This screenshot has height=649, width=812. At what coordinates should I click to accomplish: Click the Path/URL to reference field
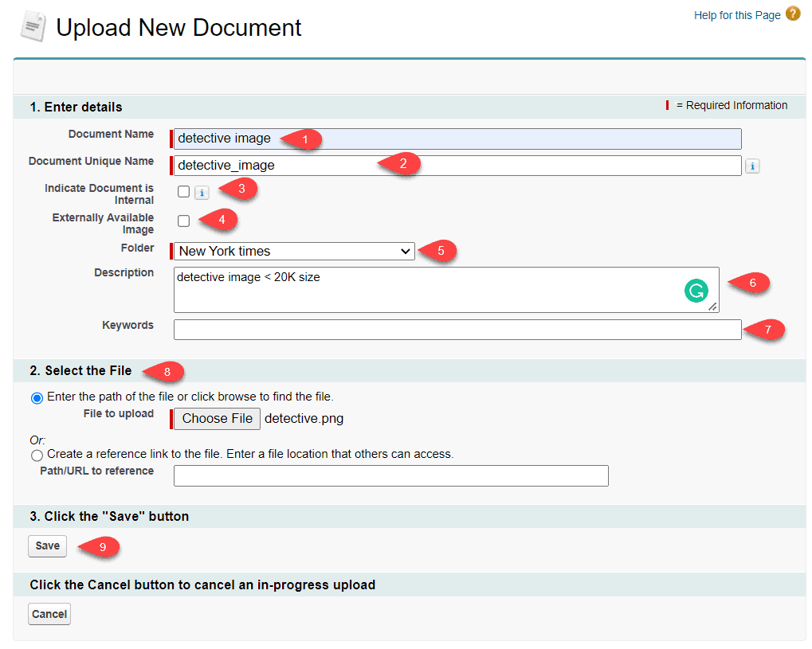coord(390,475)
